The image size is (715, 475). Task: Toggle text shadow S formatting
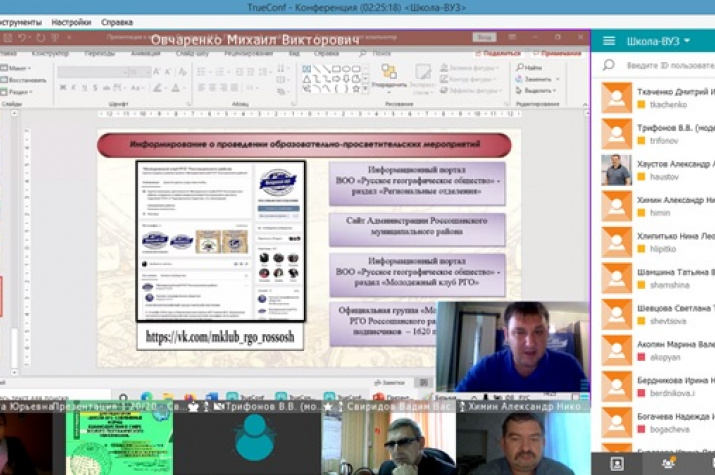[95, 88]
